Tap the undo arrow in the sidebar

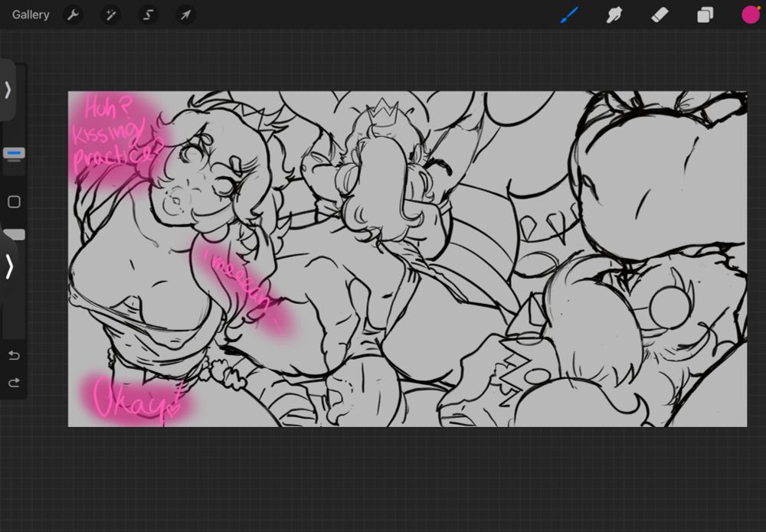click(x=14, y=355)
